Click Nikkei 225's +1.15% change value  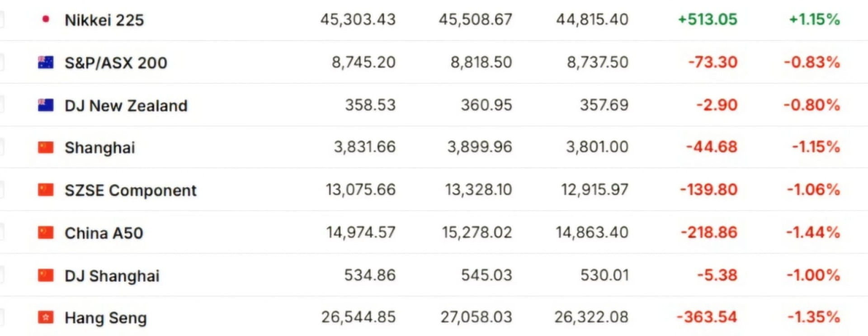[814, 19]
